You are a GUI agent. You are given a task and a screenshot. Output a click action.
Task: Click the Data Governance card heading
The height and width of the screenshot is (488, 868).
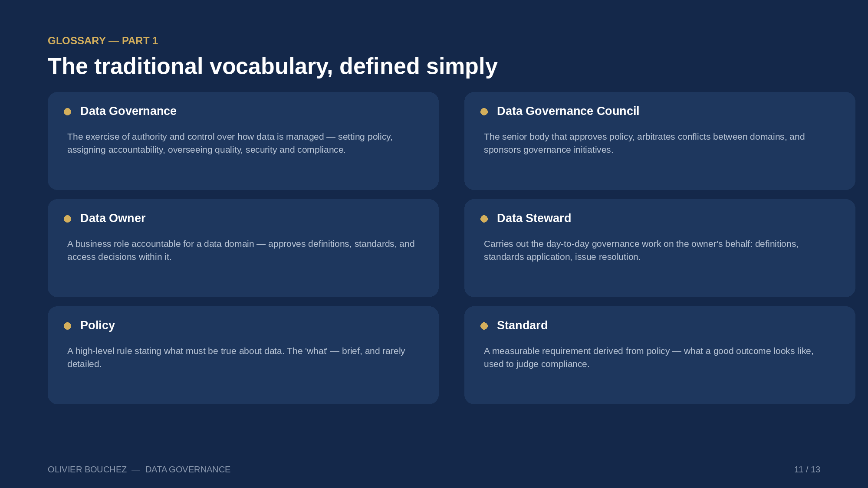pos(128,111)
